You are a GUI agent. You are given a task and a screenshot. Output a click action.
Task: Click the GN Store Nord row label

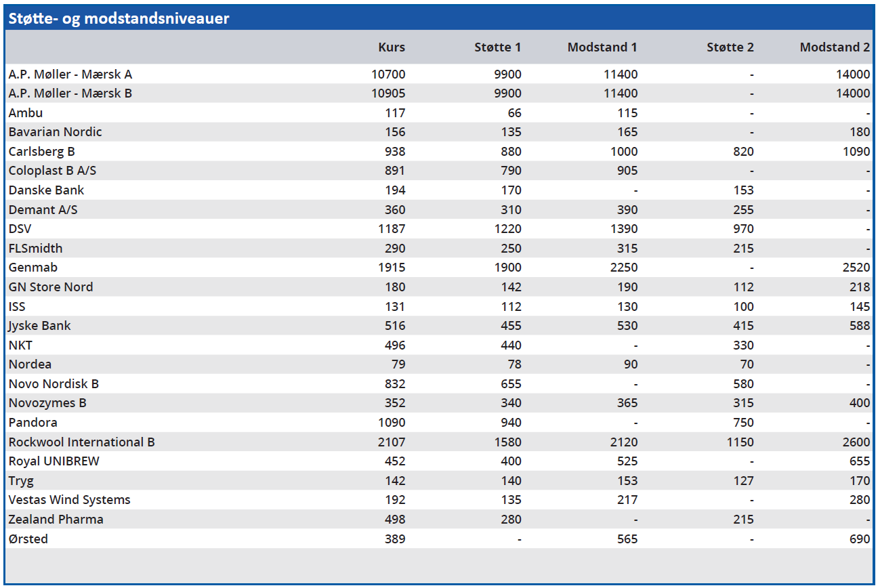[x=51, y=287]
